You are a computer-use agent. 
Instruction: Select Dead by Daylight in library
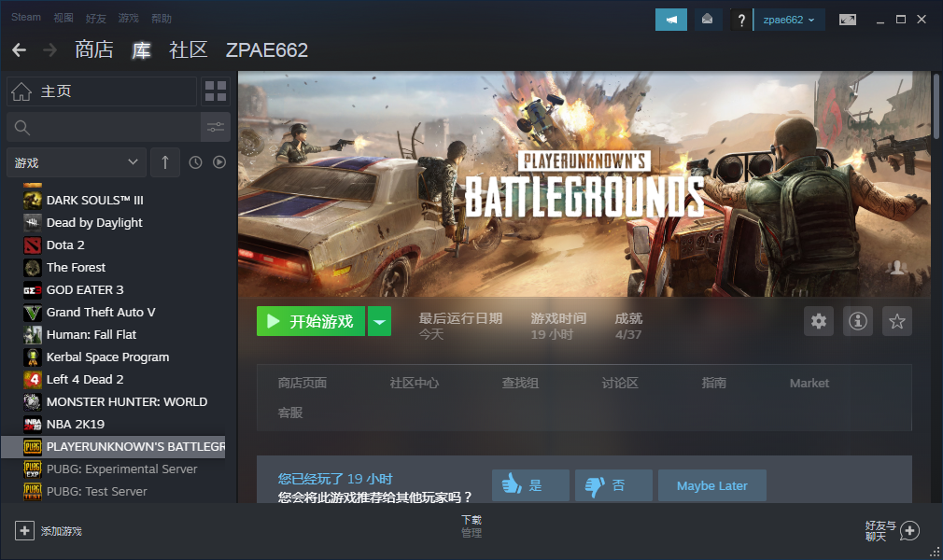coord(113,222)
